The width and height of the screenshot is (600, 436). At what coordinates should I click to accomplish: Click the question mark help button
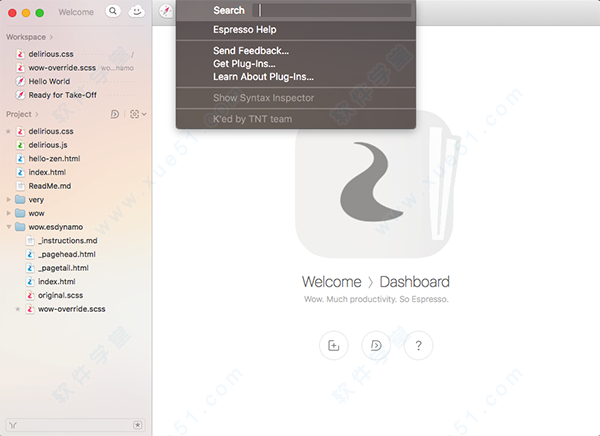[x=418, y=346]
